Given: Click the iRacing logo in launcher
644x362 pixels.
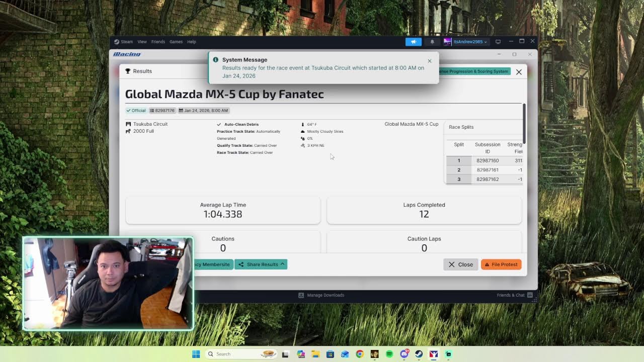Looking at the screenshot, I should 127,54.
